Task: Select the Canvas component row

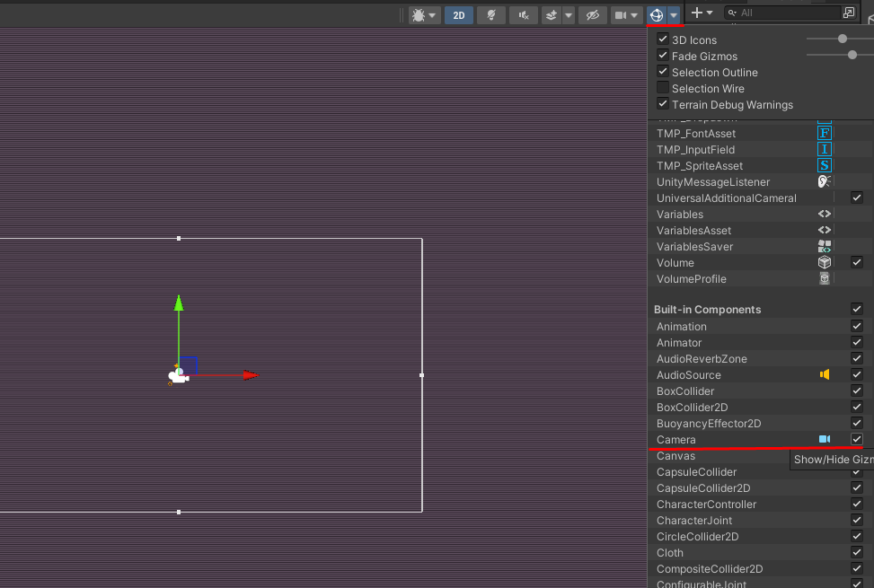Action: 676,456
